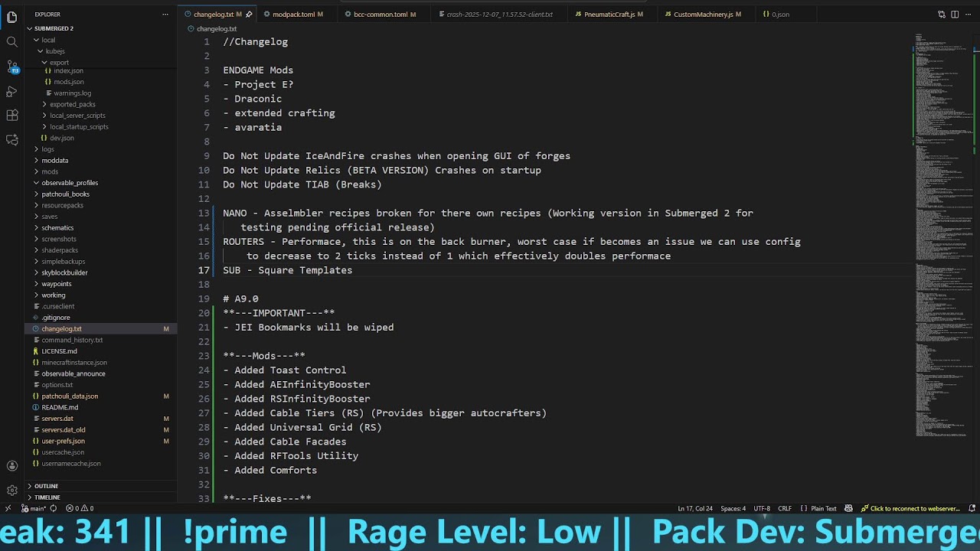This screenshot has width=980, height=551.
Task: Open Source Control view with 113 badge
Action: (11, 67)
